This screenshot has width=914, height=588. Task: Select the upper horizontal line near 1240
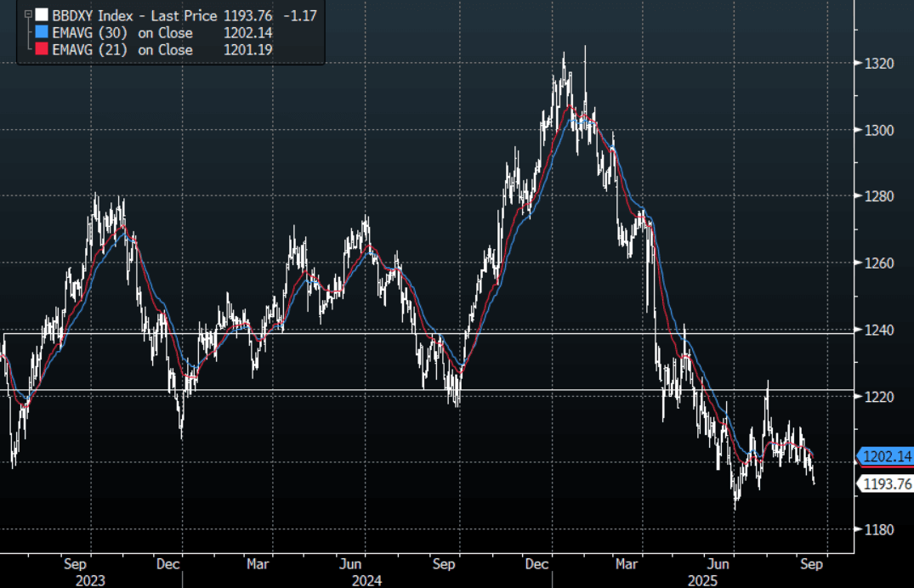point(510,333)
